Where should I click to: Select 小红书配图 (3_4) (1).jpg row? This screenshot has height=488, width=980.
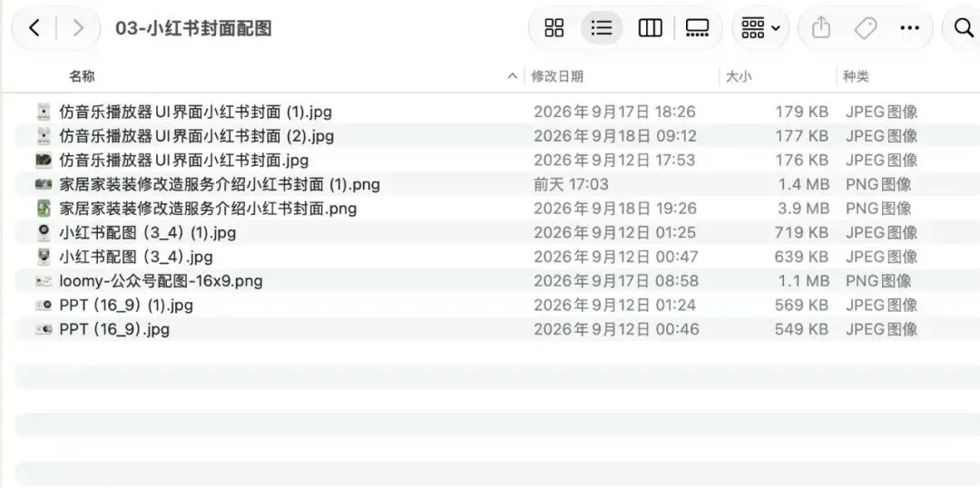tap(497, 232)
